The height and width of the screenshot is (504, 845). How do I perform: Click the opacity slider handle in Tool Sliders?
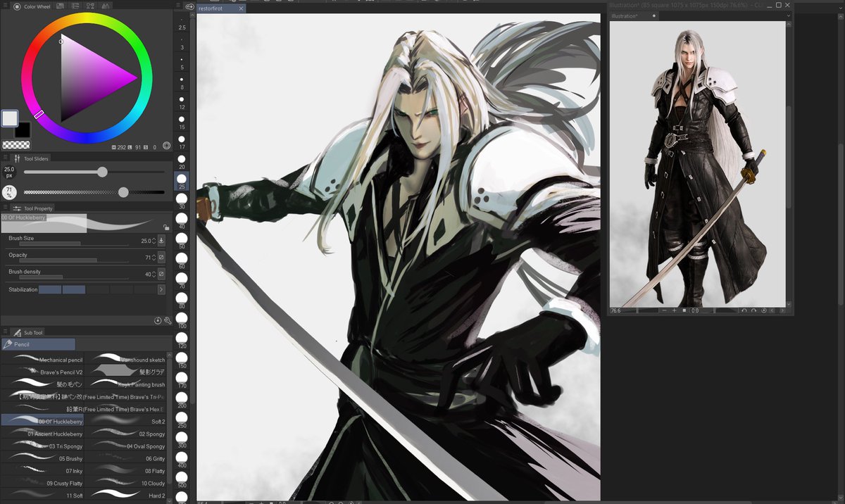123,192
